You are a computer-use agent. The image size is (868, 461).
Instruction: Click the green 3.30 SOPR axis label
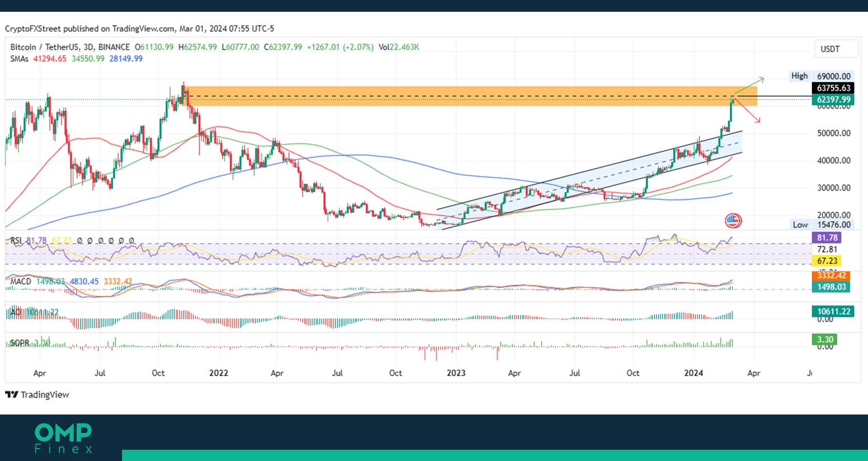[824, 339]
